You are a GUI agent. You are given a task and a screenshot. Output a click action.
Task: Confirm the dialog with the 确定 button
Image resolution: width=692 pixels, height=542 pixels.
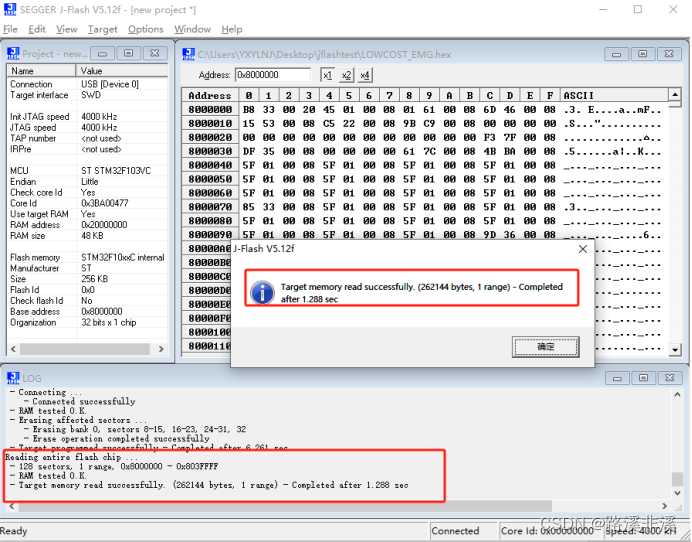(545, 347)
